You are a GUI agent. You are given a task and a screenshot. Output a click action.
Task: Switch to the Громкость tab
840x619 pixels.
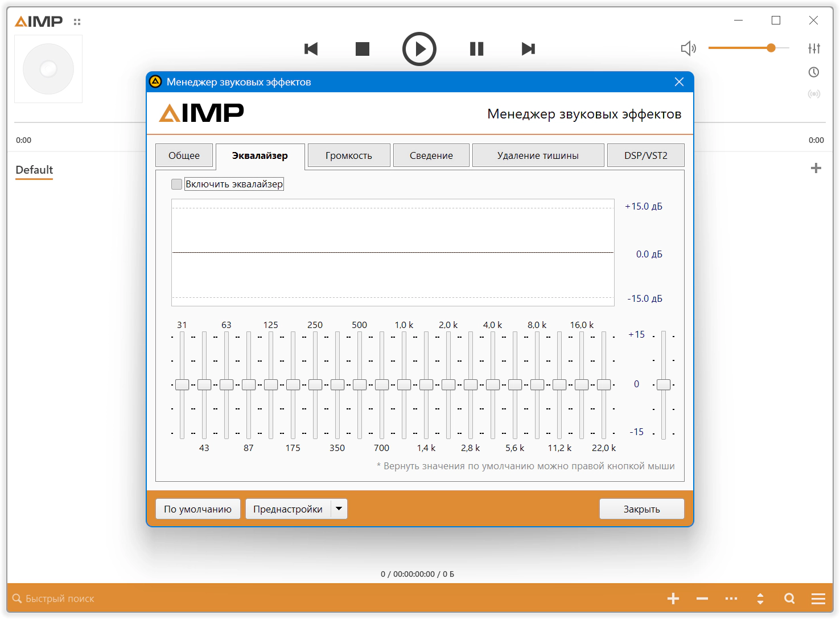pyautogui.click(x=348, y=155)
